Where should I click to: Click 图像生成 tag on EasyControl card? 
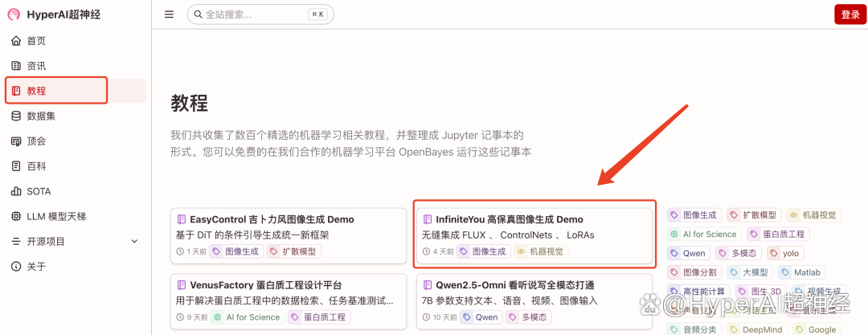236,251
